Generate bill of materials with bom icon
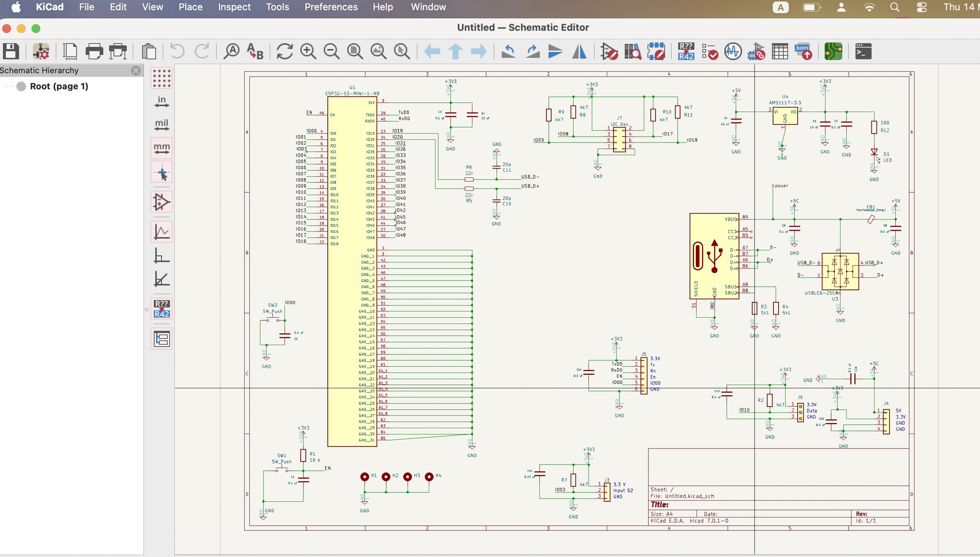Image resolution: width=980 pixels, height=557 pixels. point(803,51)
